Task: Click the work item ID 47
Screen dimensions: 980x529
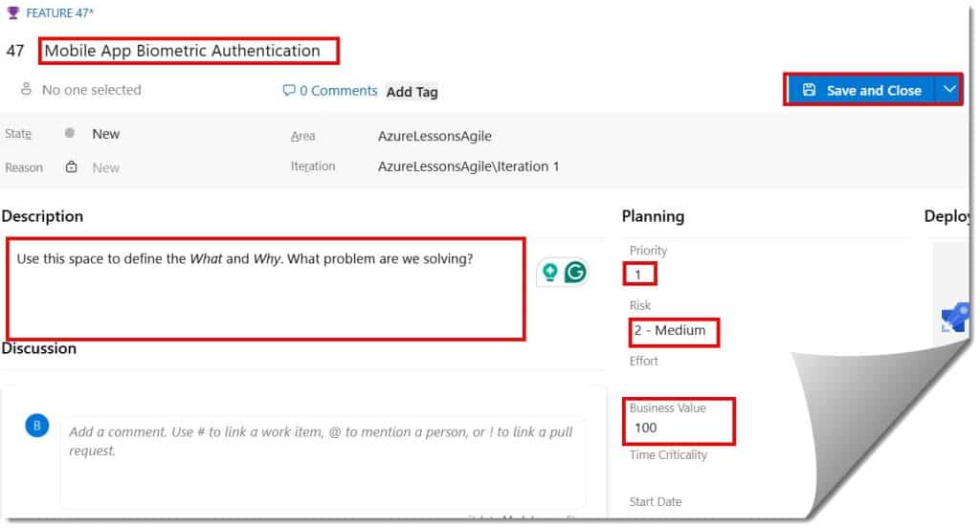Action: tap(15, 51)
